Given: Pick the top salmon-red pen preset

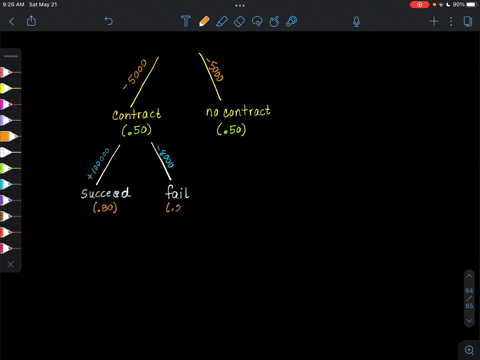Looking at the screenshot, I should pos(10,72).
